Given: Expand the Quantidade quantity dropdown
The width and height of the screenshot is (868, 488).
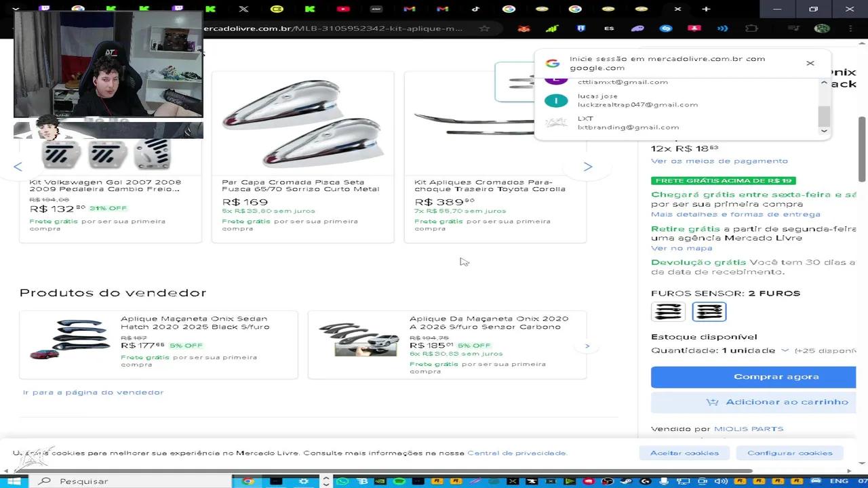Looking at the screenshot, I should click(x=785, y=350).
